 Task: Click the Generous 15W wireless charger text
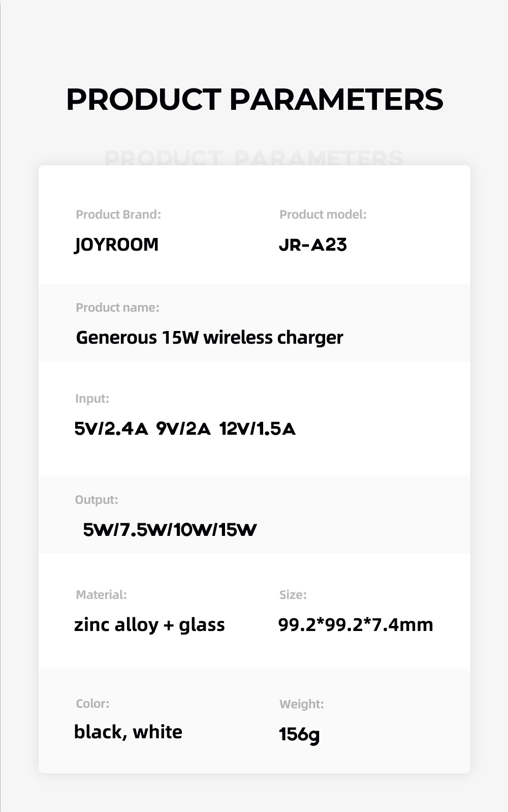209,338
